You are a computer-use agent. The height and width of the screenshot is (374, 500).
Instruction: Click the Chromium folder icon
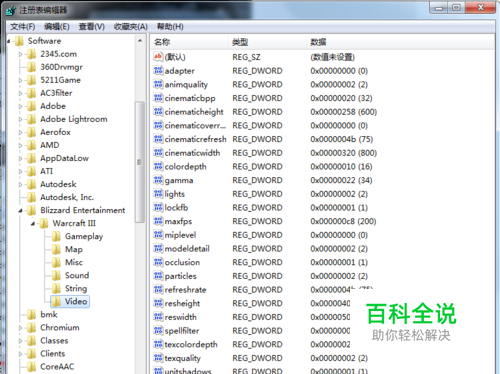click(32, 327)
